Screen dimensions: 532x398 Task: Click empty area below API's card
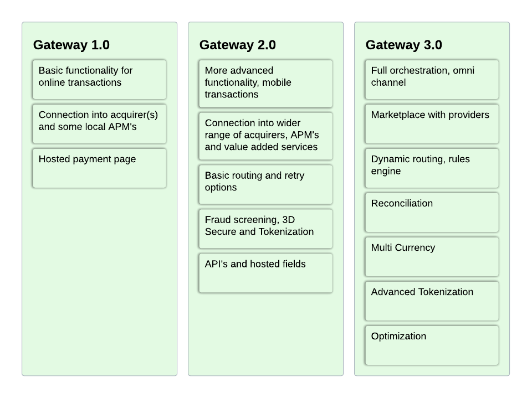[265, 334]
